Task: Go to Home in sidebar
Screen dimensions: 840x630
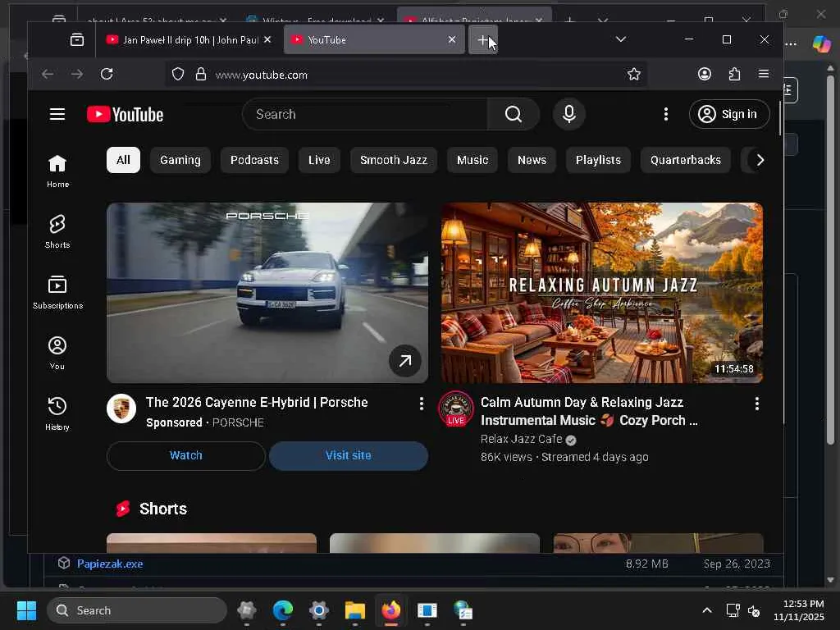Action: click(57, 171)
